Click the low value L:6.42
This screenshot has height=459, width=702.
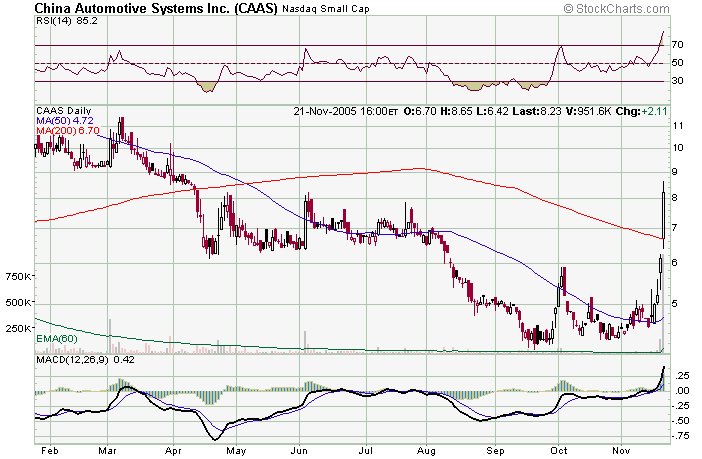[x=492, y=111]
